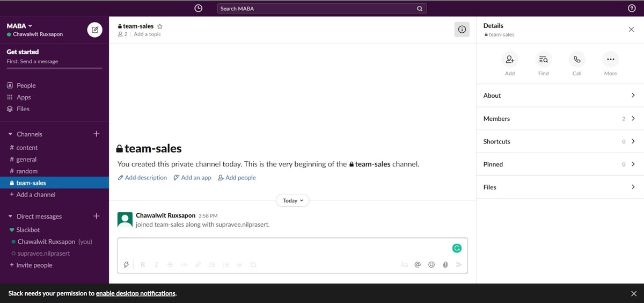
Task: Mention someone using the @ icon
Action: pos(418,265)
